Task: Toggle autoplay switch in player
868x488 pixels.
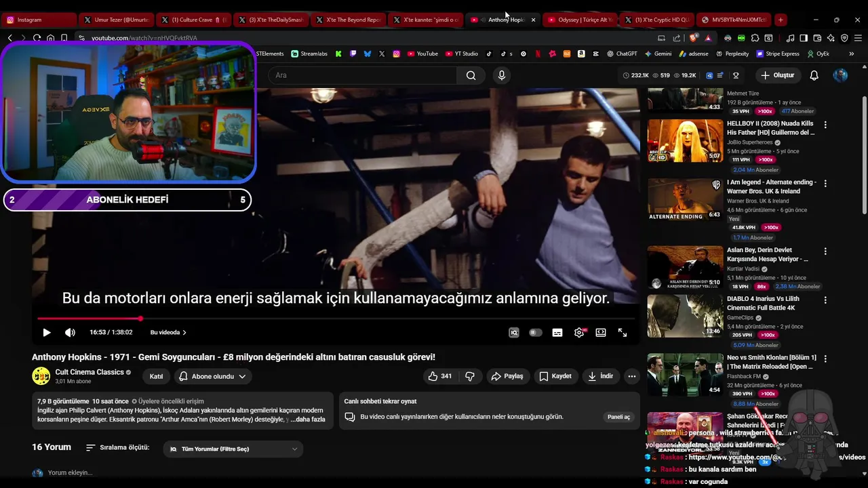Action: coord(536,332)
